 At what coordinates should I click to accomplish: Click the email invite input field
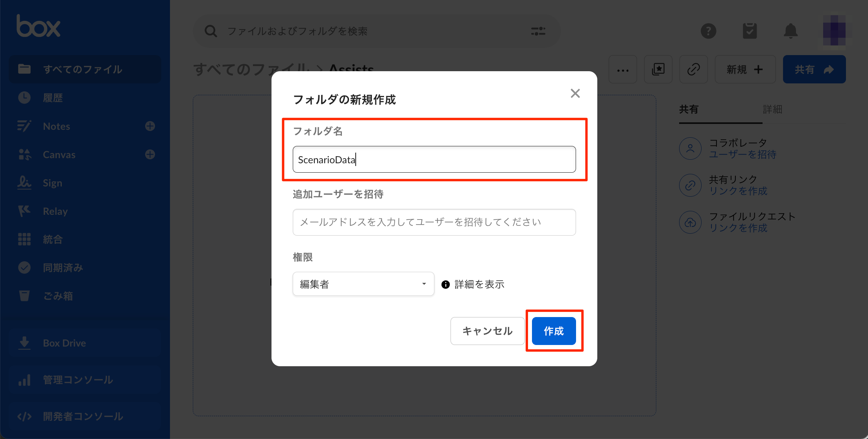tap(434, 222)
